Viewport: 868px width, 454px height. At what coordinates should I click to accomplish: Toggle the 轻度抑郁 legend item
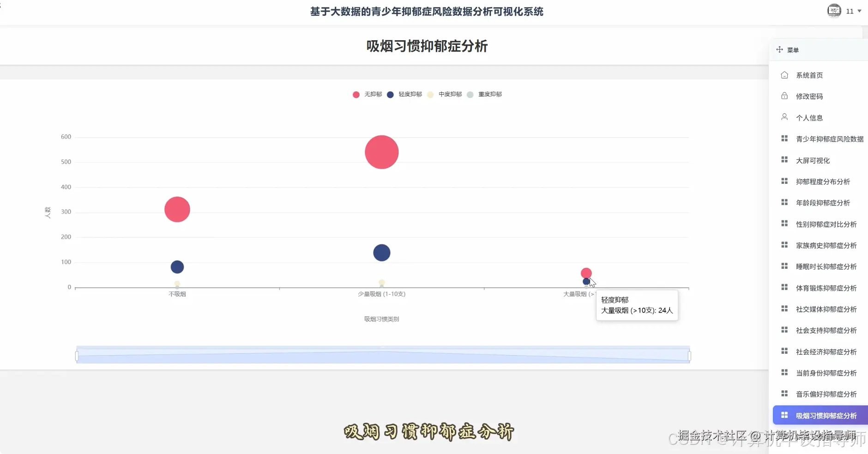tap(404, 94)
